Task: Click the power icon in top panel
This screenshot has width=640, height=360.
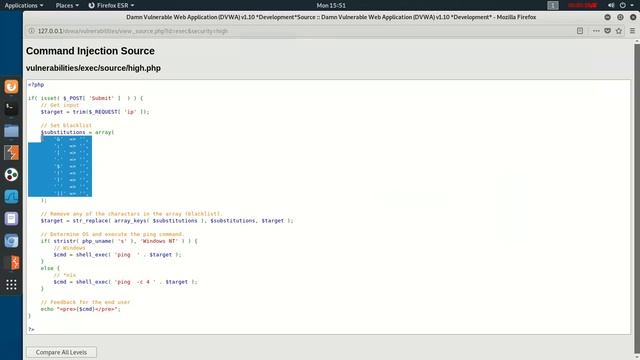Action: point(622,5)
